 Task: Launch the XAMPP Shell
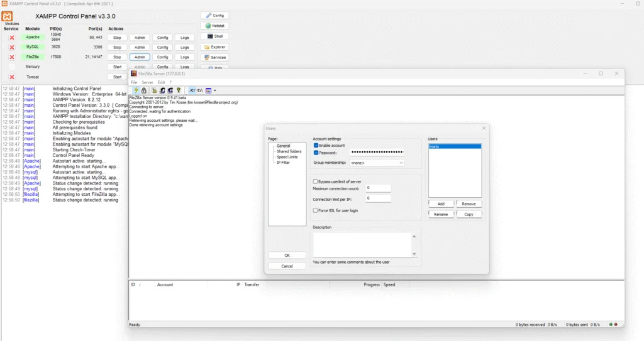coord(214,36)
